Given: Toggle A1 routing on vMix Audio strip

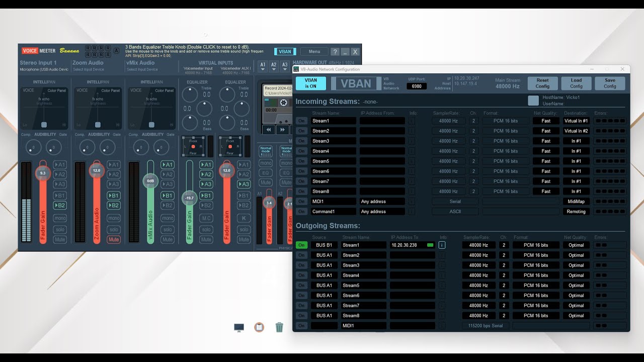Looking at the screenshot, I should (168, 164).
